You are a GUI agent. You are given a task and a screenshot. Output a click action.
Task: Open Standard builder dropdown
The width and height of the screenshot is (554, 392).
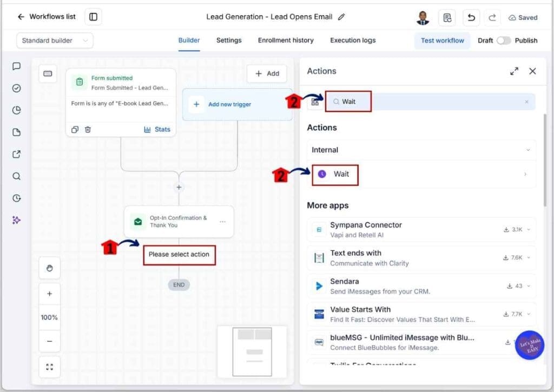[x=55, y=41]
